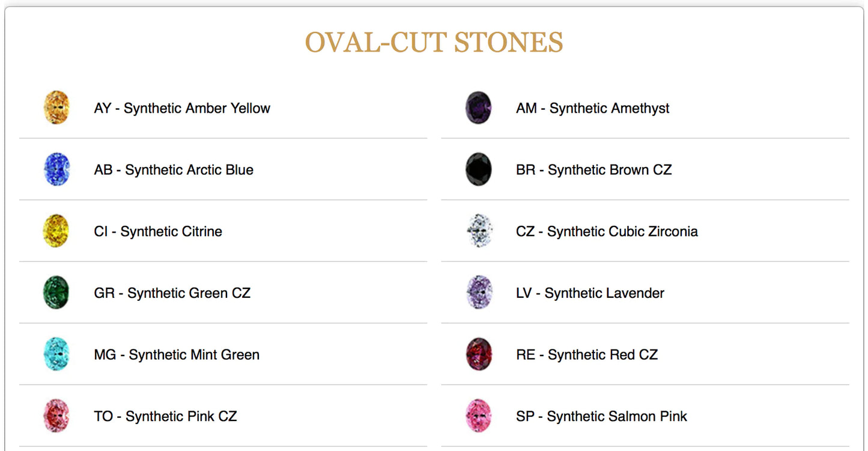Screen dimensions: 868x451
Task: Click "CZ - Synthetic Cubic Zirconia" label
Action: [x=607, y=232]
